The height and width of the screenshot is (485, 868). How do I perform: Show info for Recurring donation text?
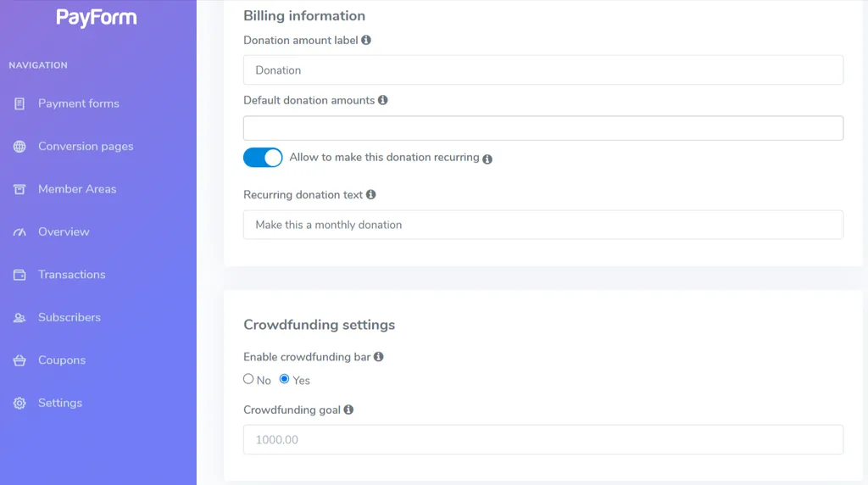click(x=371, y=194)
